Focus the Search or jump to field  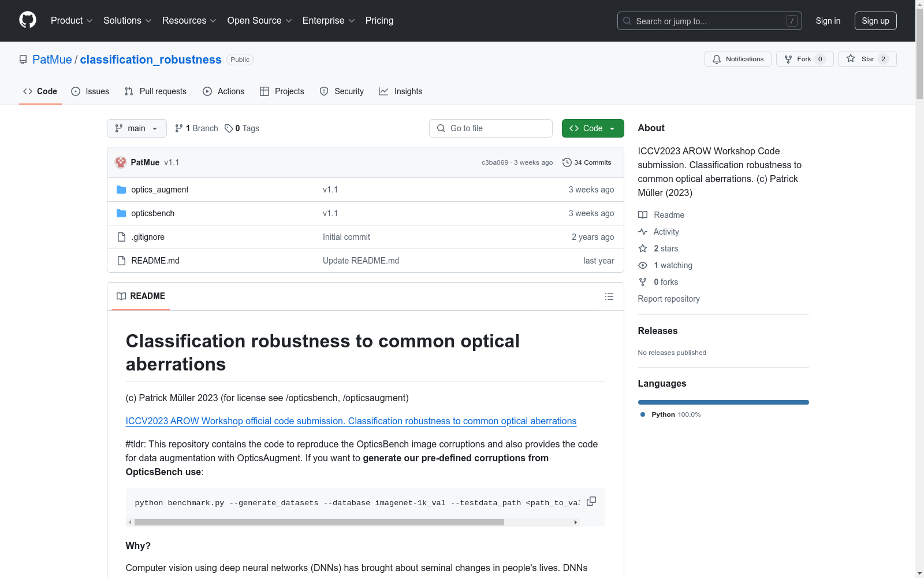click(710, 21)
